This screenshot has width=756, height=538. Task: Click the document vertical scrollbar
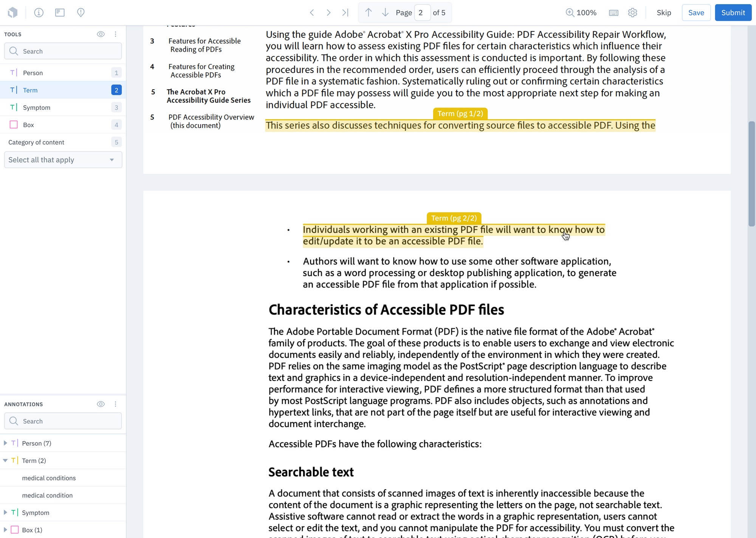click(x=751, y=174)
